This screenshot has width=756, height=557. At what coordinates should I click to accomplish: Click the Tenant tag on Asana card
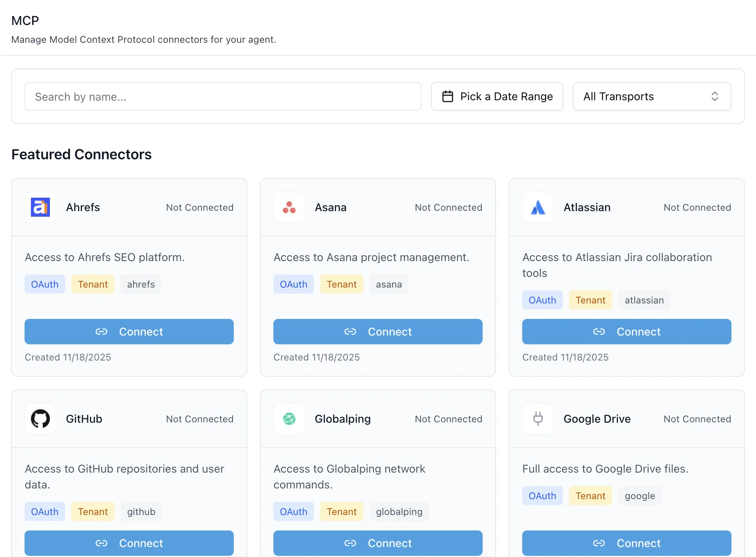point(342,284)
